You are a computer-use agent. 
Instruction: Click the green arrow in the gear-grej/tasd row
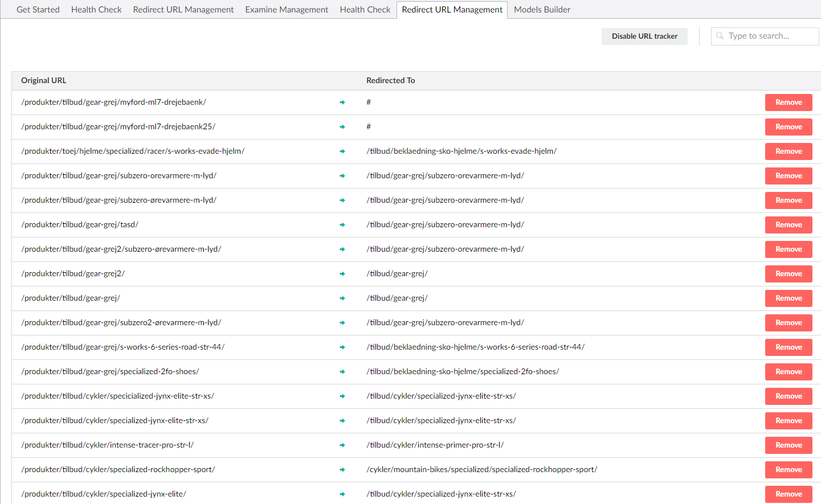pos(342,225)
